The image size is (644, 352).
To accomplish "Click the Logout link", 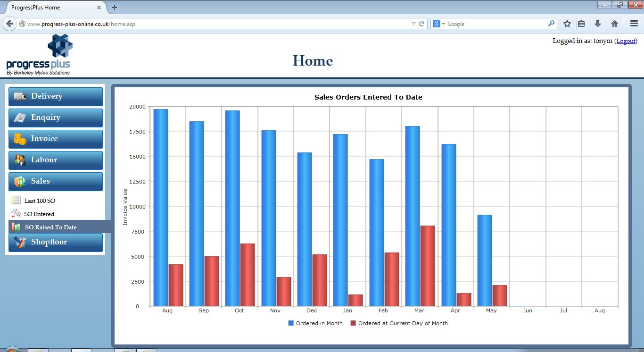I will [x=626, y=41].
